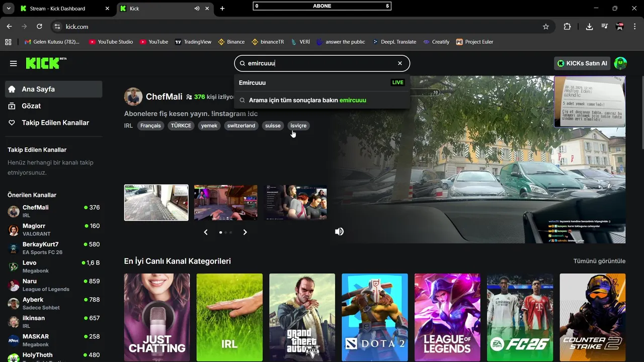Open the FC26 category card
Image resolution: width=644 pixels, height=362 pixels.
pyautogui.click(x=520, y=317)
